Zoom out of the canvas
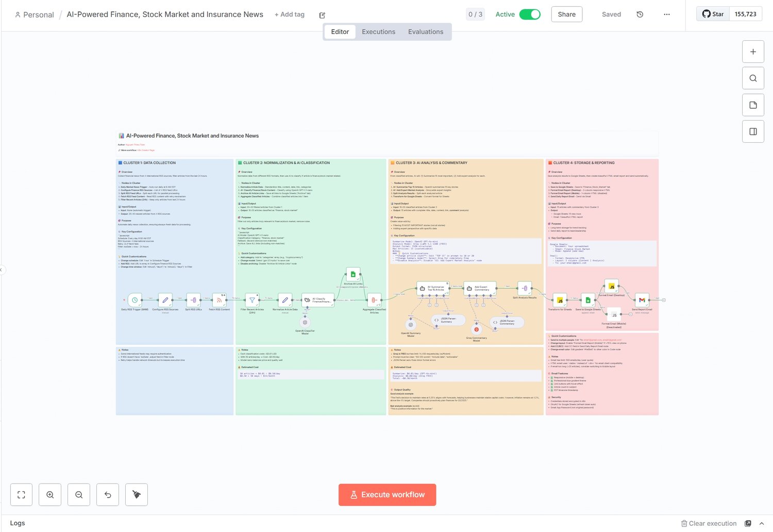This screenshot has width=773, height=532. 79,495
